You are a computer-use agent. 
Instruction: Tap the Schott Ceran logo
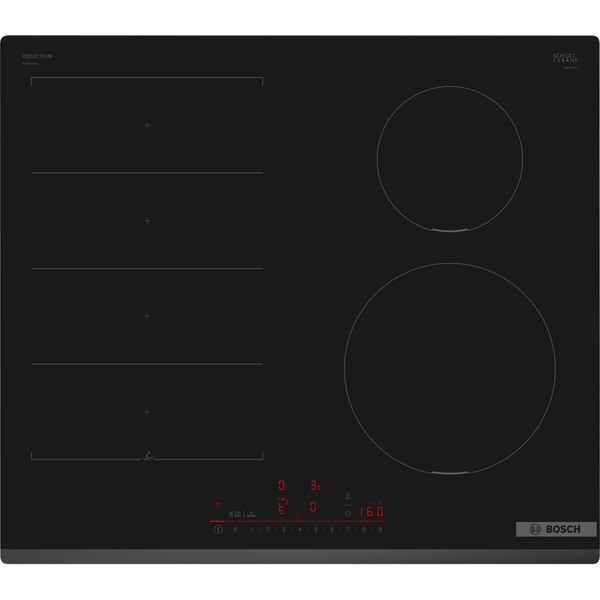point(565,58)
